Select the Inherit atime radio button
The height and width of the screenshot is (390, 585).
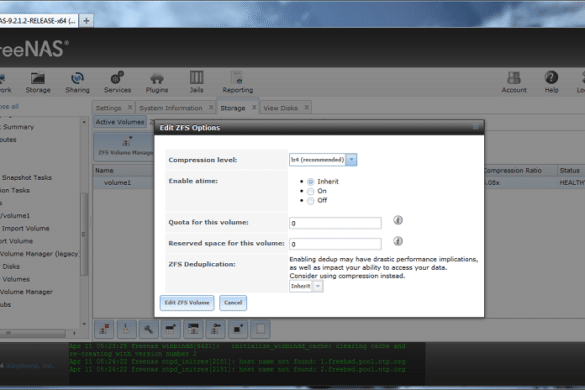[x=310, y=182]
